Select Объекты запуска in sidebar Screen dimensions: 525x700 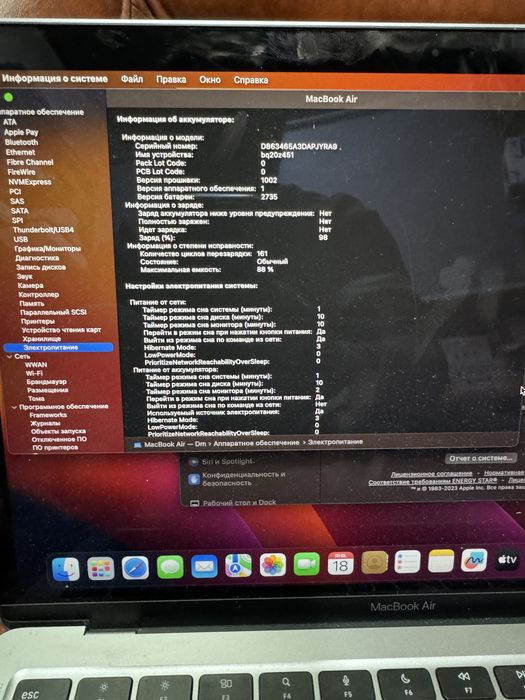point(58,431)
